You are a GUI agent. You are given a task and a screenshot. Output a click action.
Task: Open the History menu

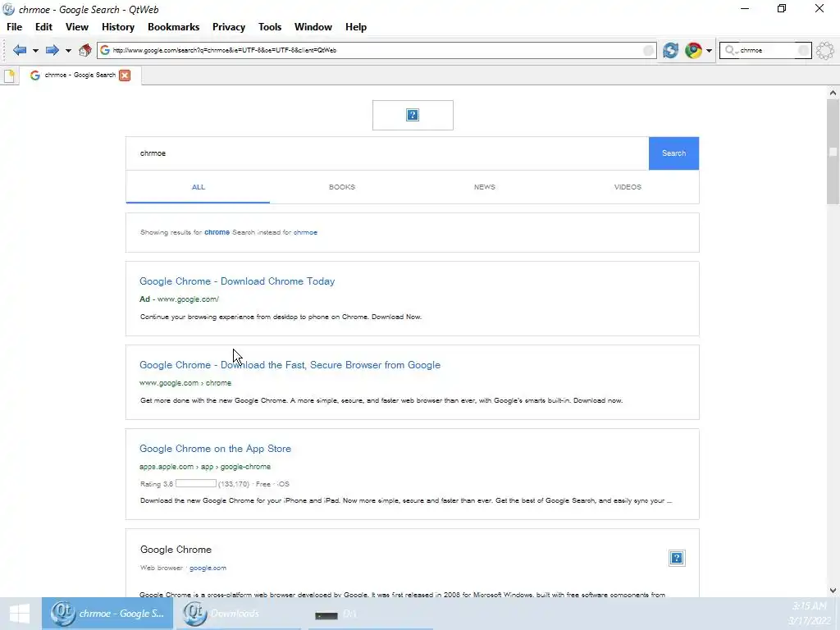[x=118, y=27]
